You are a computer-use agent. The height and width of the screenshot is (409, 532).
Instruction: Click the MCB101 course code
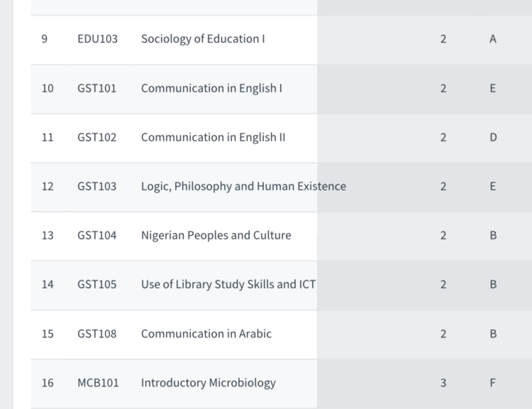point(98,383)
